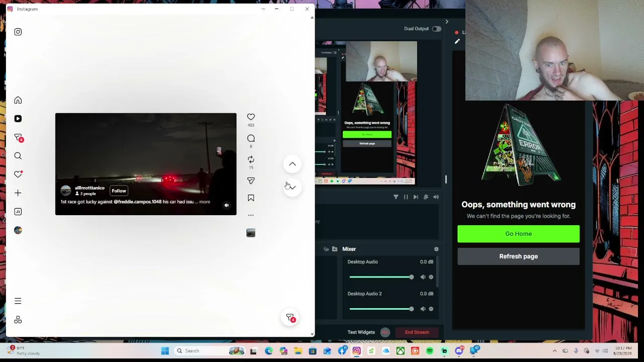
Task: Open reel options three-dot menu
Action: click(251, 215)
